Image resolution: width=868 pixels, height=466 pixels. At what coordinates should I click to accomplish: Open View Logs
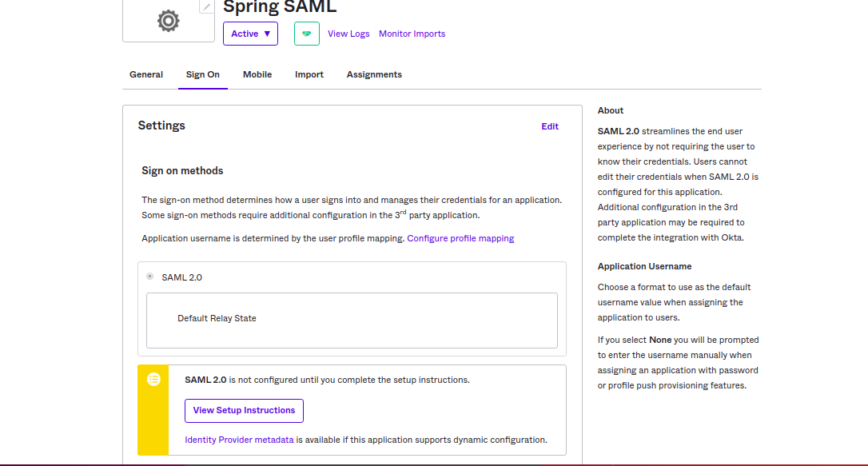tap(348, 34)
